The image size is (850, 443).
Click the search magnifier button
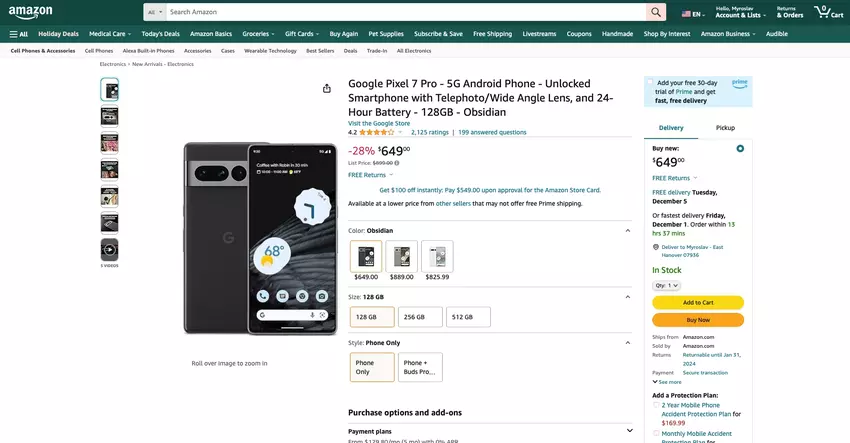click(x=656, y=12)
